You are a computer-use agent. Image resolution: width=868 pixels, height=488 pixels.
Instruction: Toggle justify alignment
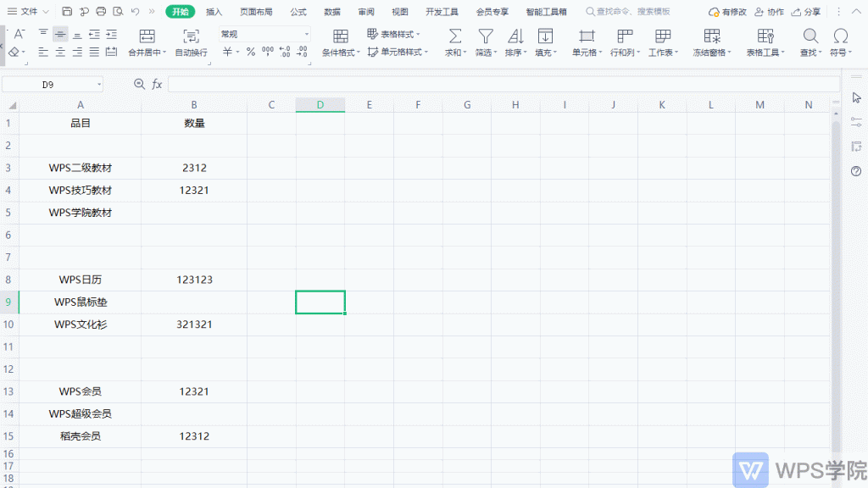click(95, 52)
